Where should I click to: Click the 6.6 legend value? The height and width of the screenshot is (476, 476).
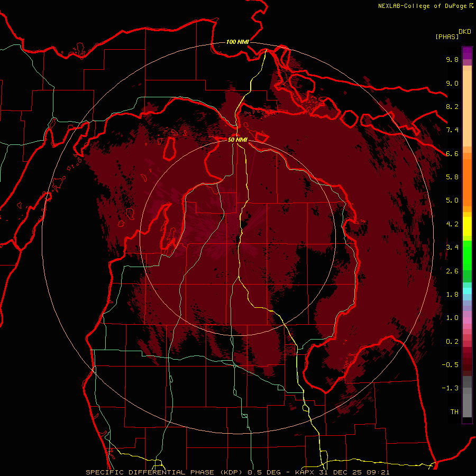[452, 153]
